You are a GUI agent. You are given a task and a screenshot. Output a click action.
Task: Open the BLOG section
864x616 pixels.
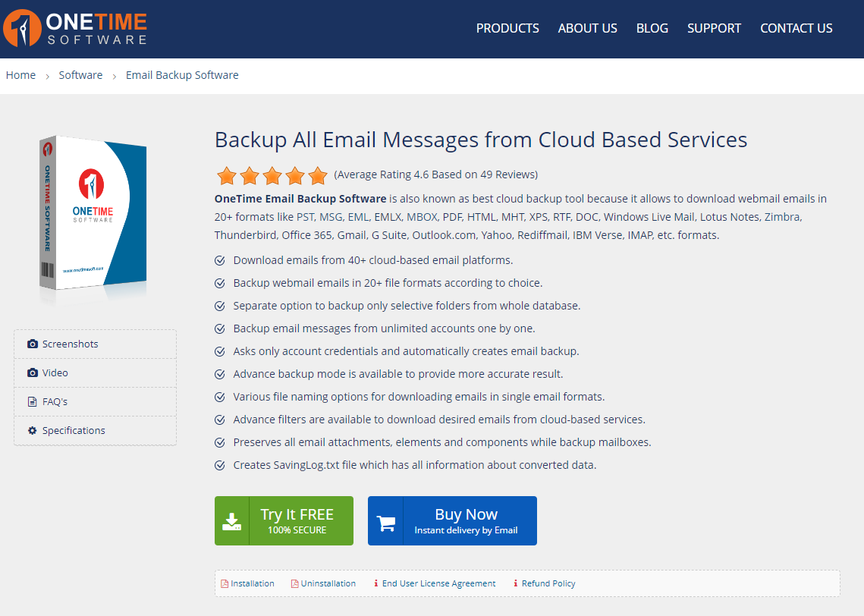tap(652, 28)
